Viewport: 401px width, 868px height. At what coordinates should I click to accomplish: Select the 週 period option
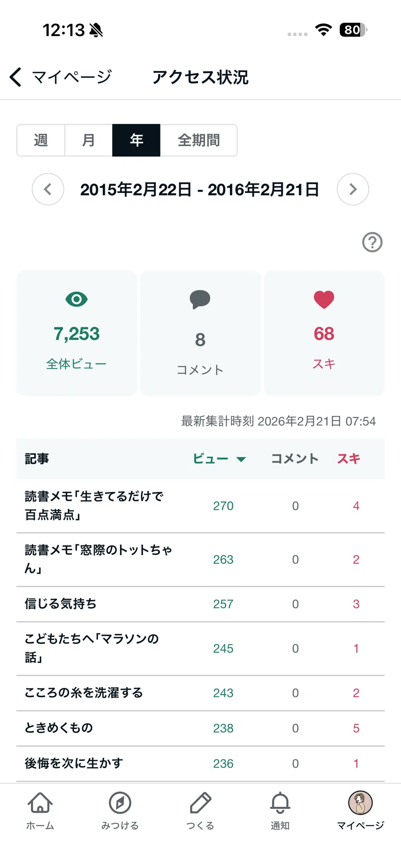click(41, 140)
